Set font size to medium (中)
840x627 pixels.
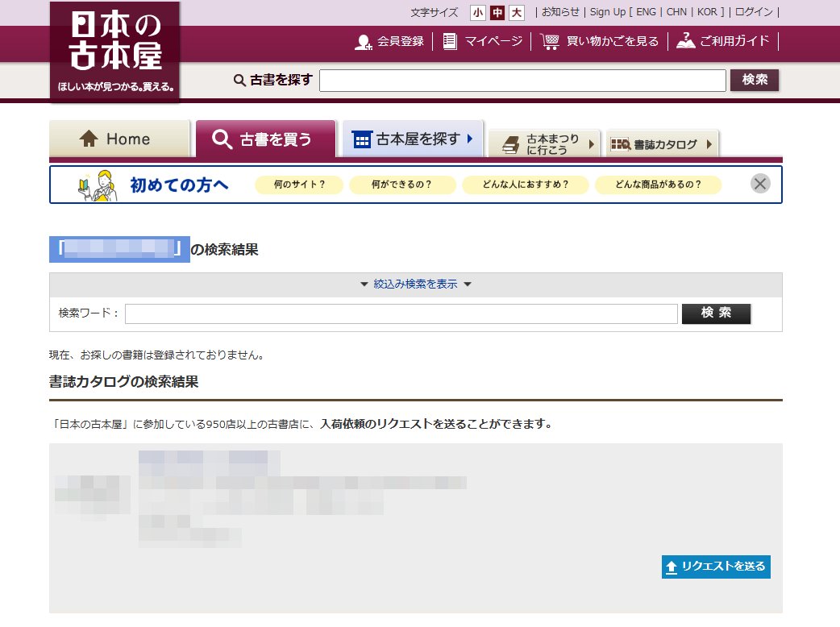(x=497, y=12)
